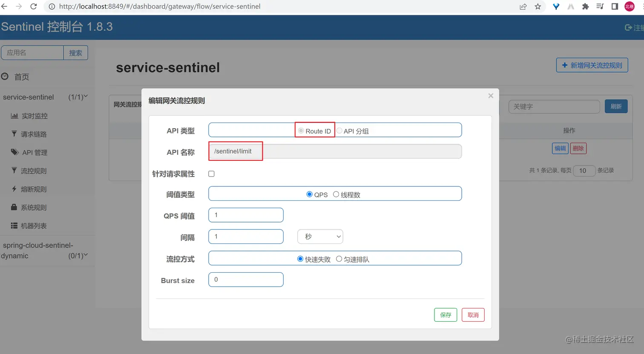
Task: Click the 系统规则 lock icon
Action: pyautogui.click(x=14, y=207)
